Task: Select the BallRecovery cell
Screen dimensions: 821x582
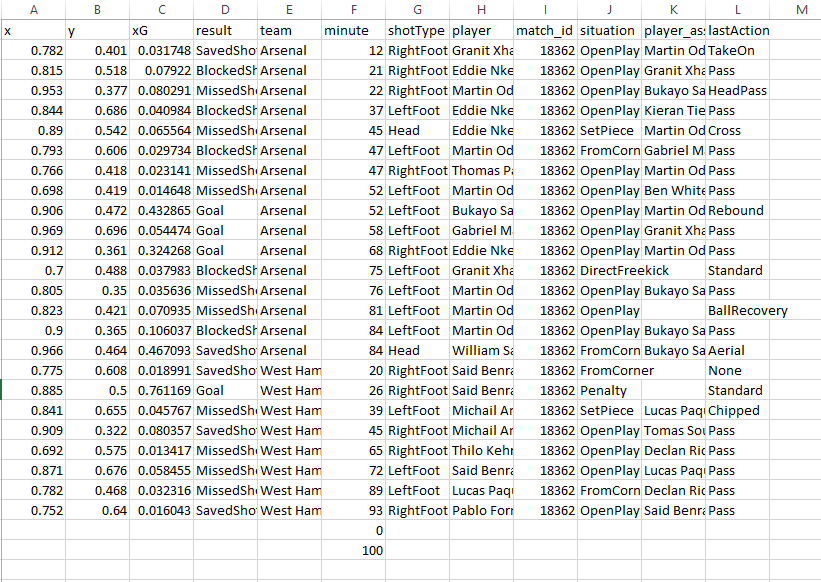Action: pyautogui.click(x=747, y=311)
